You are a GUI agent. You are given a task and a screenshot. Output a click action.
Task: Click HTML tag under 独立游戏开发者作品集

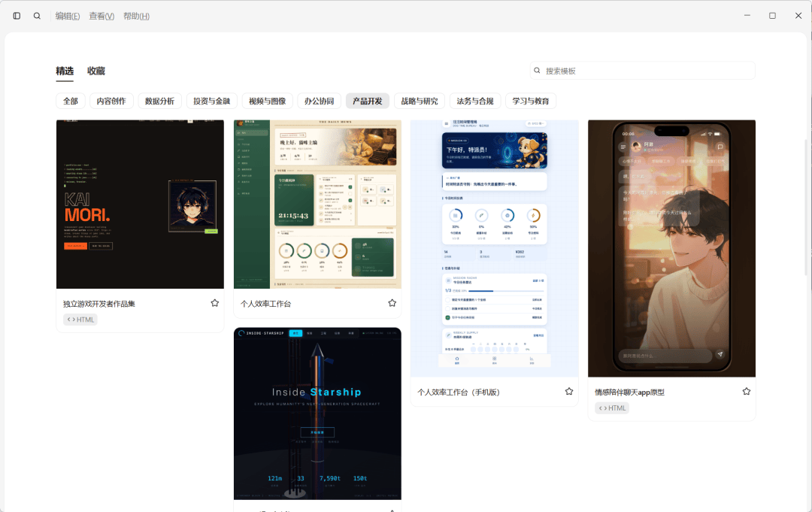pyautogui.click(x=80, y=320)
